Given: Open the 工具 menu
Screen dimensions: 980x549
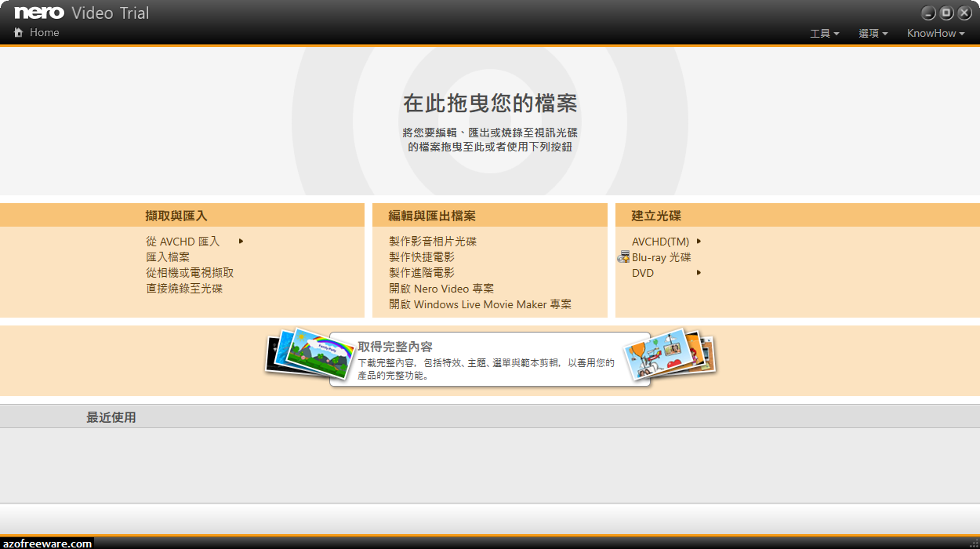Looking at the screenshot, I should tap(824, 34).
